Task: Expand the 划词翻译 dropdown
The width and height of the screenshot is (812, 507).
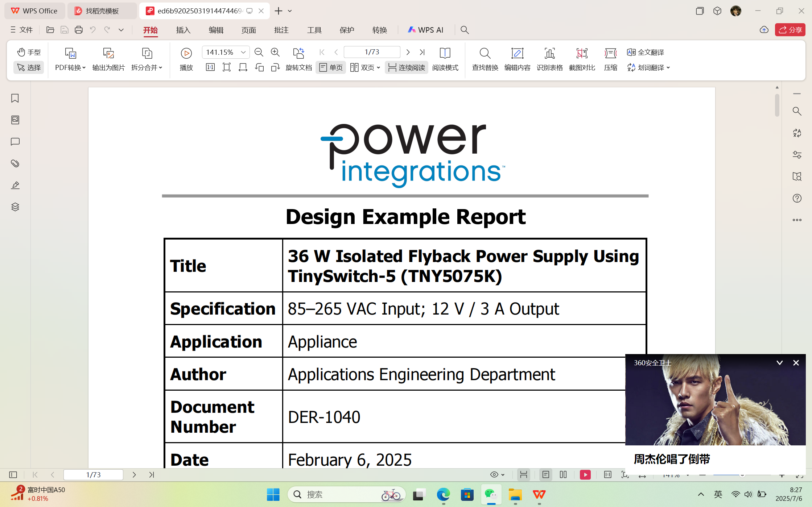Action: [x=668, y=68]
